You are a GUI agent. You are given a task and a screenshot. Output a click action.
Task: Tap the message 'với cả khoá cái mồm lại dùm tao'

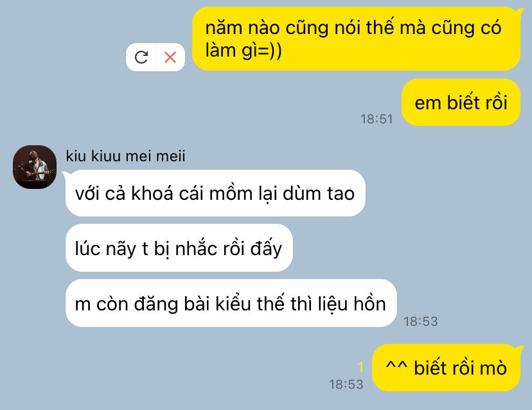tap(215, 193)
